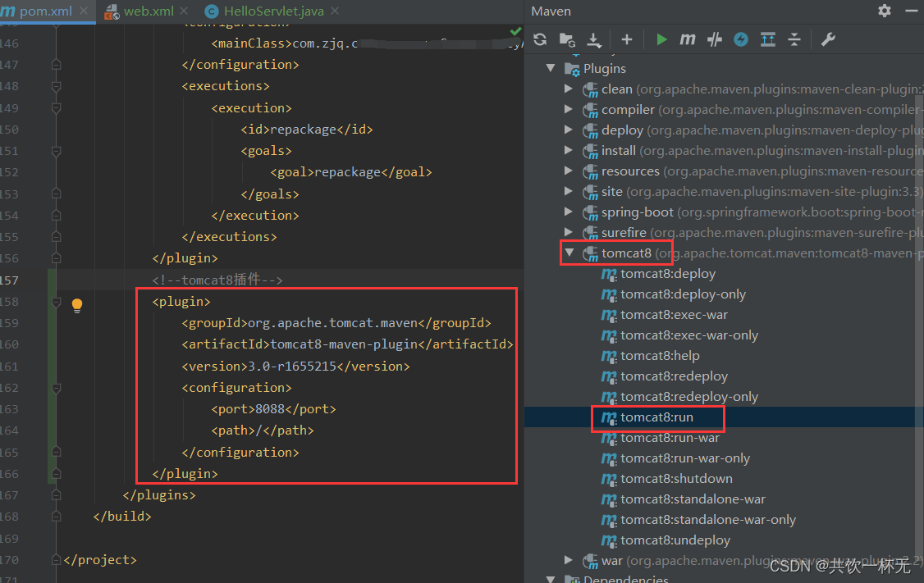Select the surefire plugin row
Image resolution: width=924 pixels, height=583 pixels.
tap(724, 232)
